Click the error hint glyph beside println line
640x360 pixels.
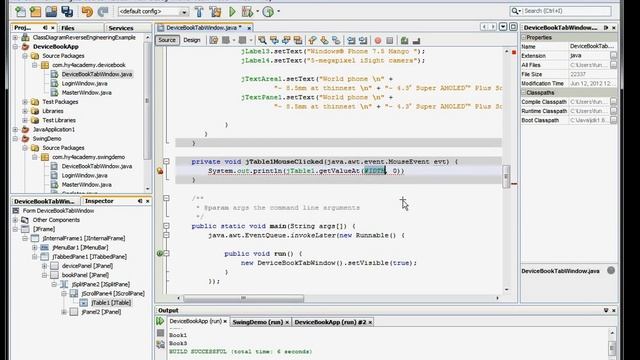pyautogui.click(x=160, y=171)
